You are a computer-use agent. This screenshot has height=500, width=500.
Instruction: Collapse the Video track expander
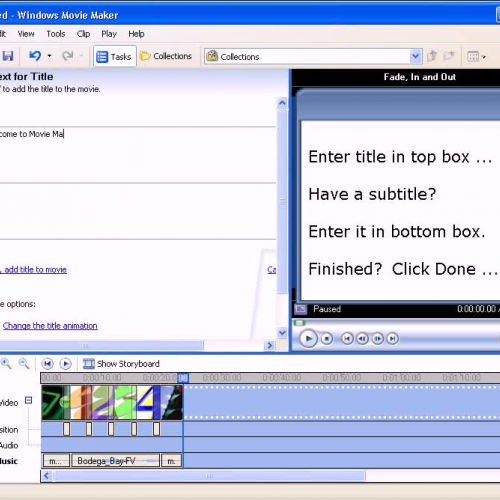coord(29,400)
